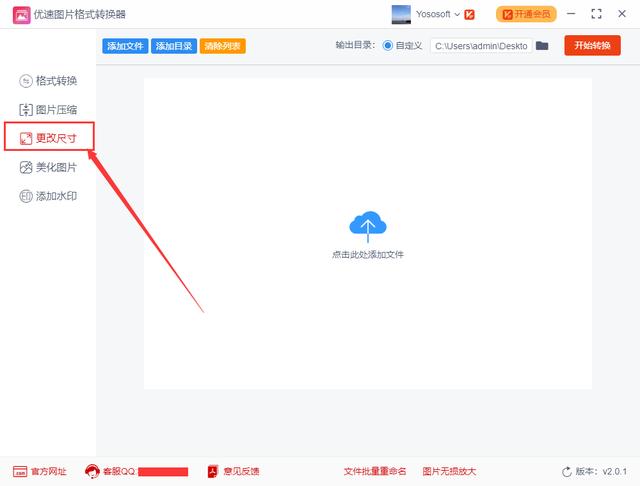The width and height of the screenshot is (640, 486).
Task: Click the user avatar thumbnail
Action: pyautogui.click(x=401, y=14)
